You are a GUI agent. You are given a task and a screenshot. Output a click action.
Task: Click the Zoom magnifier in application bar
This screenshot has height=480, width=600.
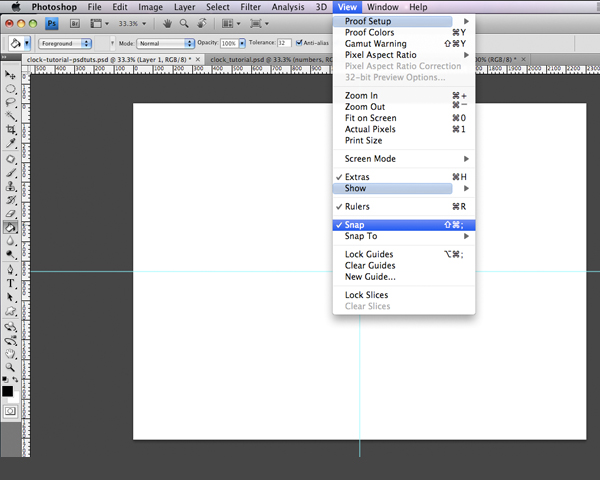click(x=183, y=22)
